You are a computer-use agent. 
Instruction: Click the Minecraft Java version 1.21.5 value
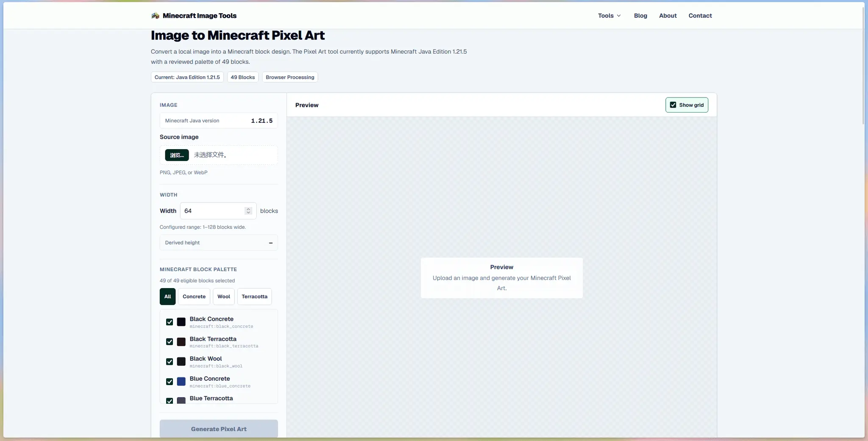pos(262,121)
